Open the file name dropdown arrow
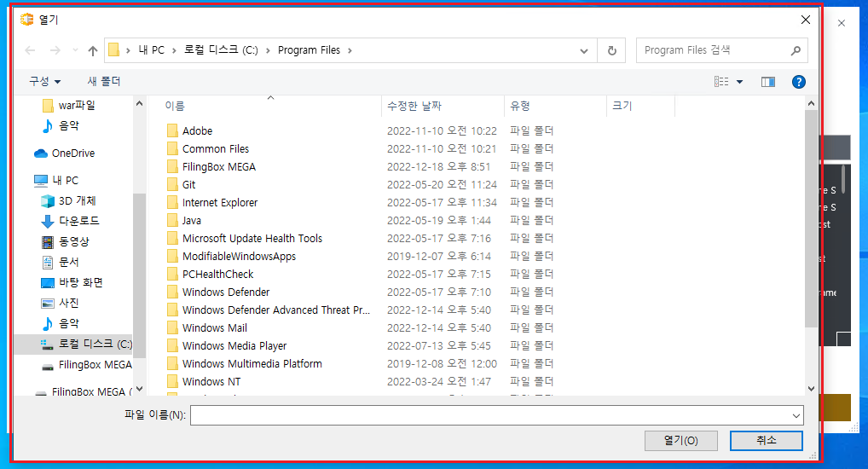Viewport: 868px width, 469px height. [796, 415]
